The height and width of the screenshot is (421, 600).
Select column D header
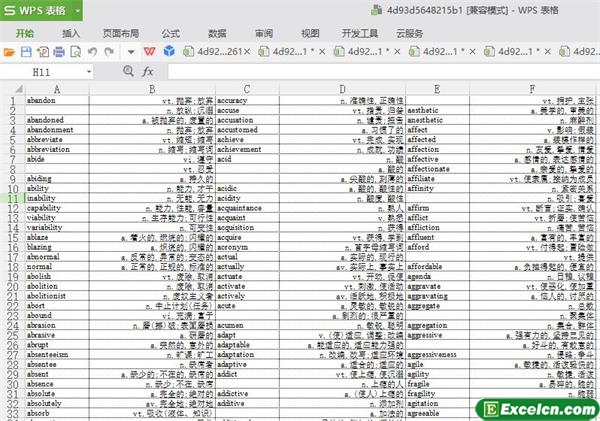(x=342, y=90)
